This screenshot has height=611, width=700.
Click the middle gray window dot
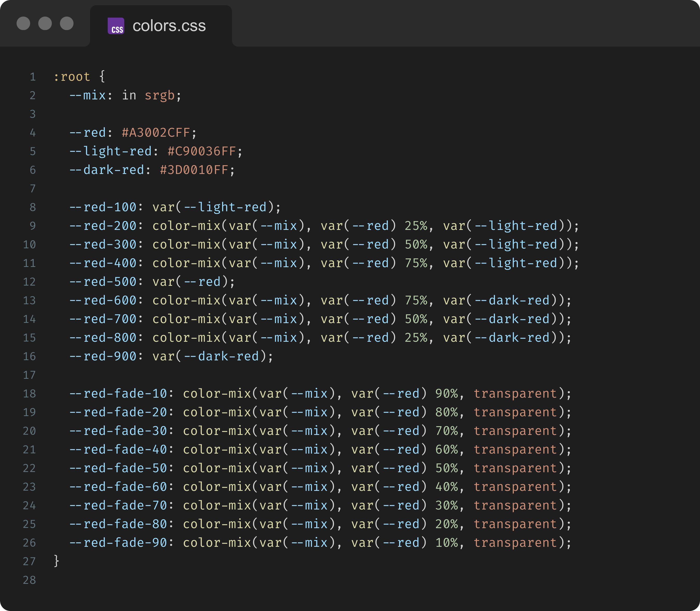click(x=45, y=24)
